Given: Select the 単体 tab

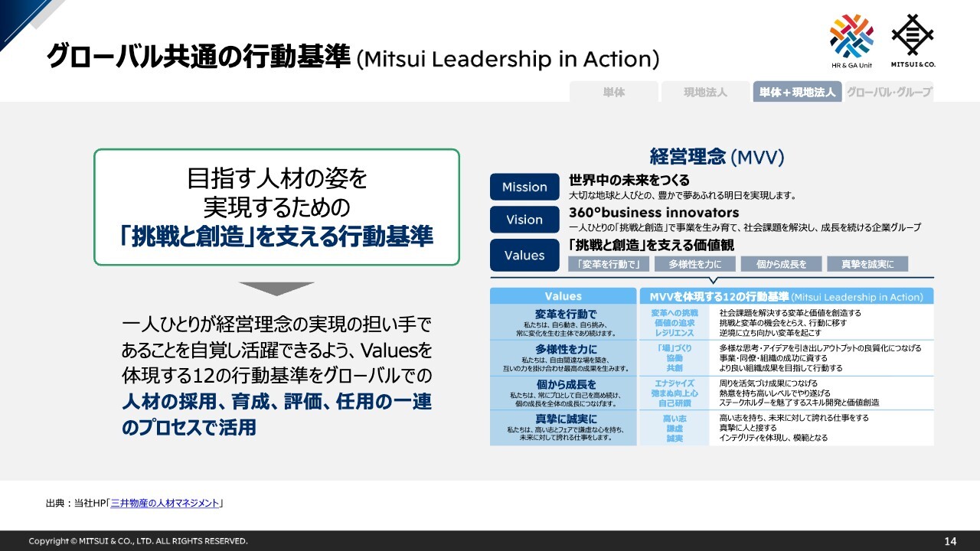Looking at the screenshot, I should click(613, 92).
